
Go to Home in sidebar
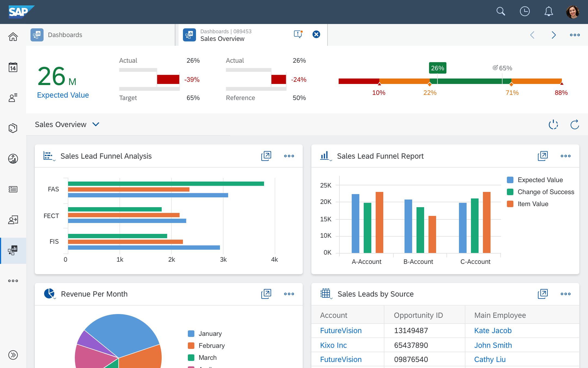point(13,36)
